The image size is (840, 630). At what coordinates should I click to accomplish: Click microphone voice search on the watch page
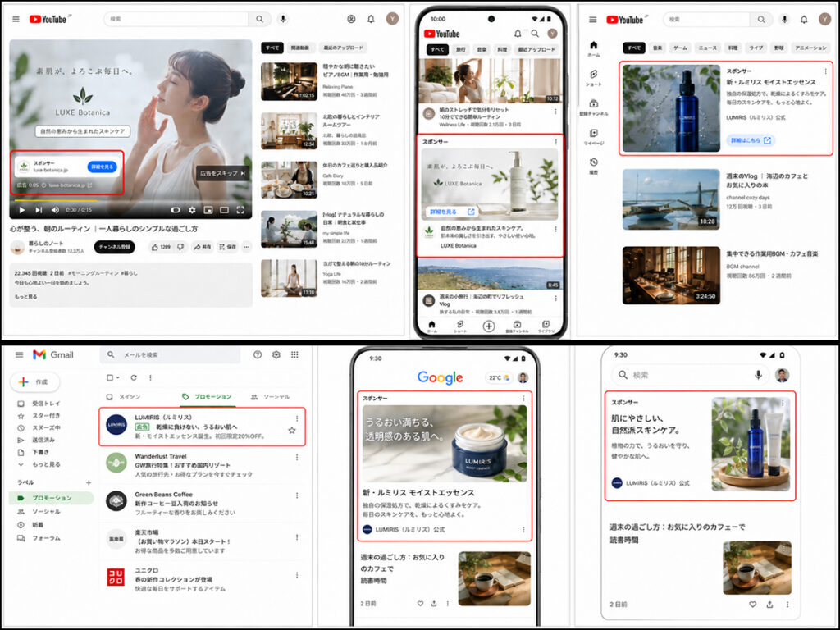[x=283, y=19]
